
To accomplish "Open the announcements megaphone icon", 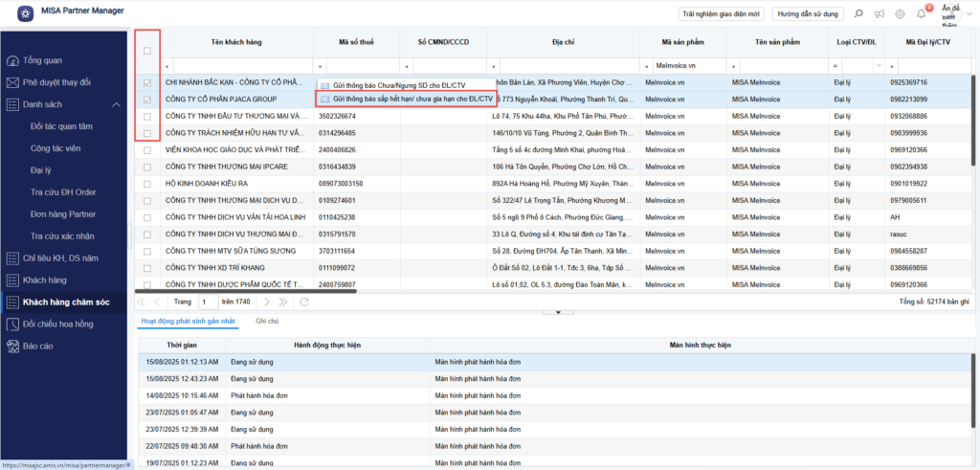I will point(879,14).
